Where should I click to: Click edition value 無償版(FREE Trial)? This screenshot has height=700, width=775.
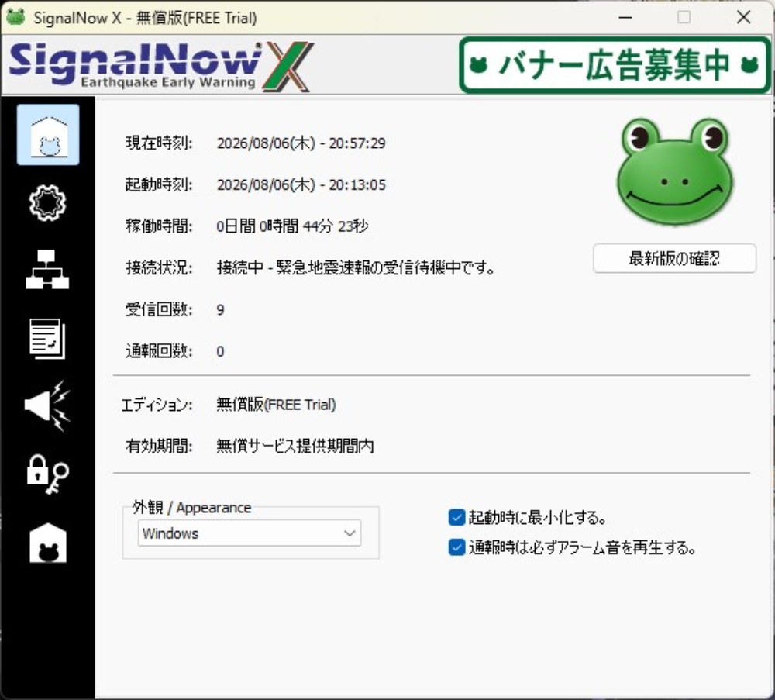277,405
